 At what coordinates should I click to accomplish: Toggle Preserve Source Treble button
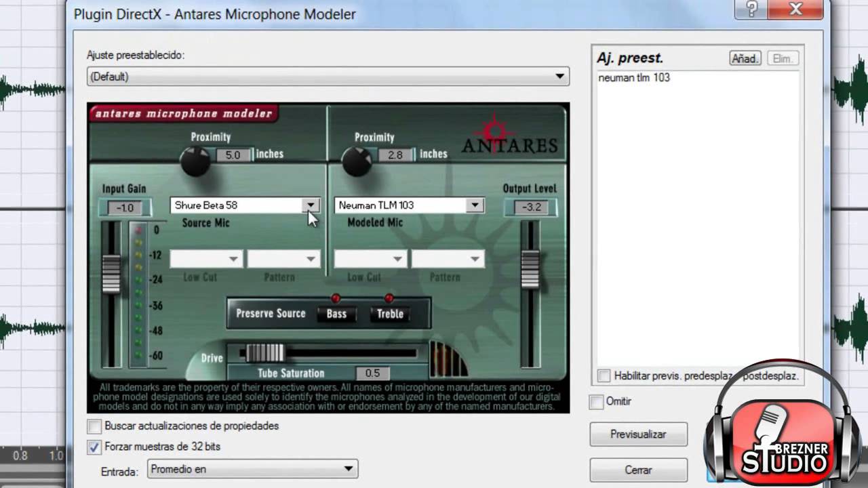point(390,314)
